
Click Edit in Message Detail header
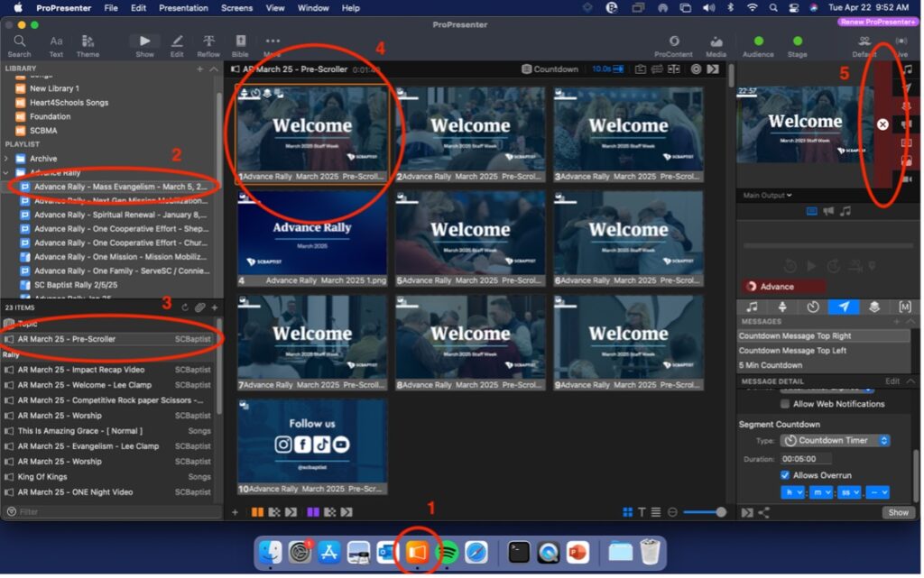pyautogui.click(x=892, y=381)
